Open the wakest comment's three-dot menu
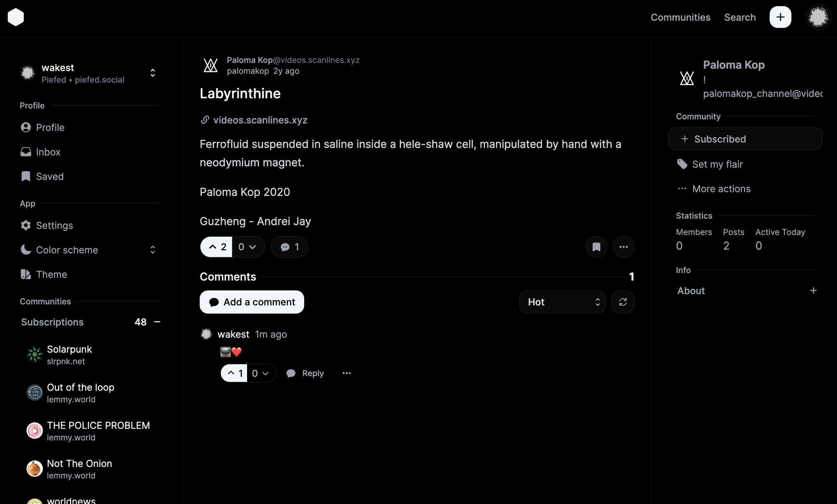Screen dimensions: 837x504 coord(347,373)
